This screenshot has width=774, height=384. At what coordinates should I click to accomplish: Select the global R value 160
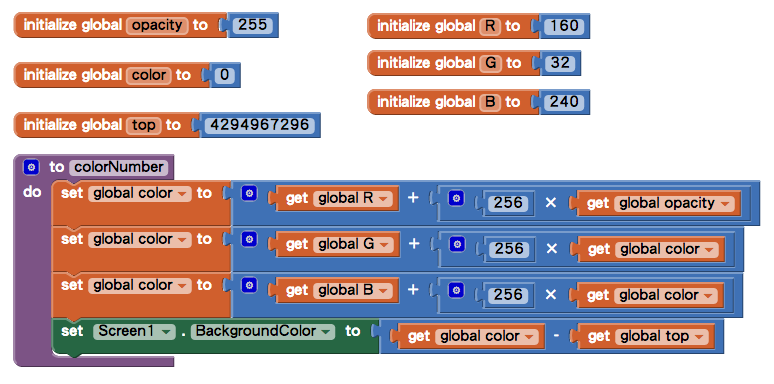pyautogui.click(x=564, y=26)
